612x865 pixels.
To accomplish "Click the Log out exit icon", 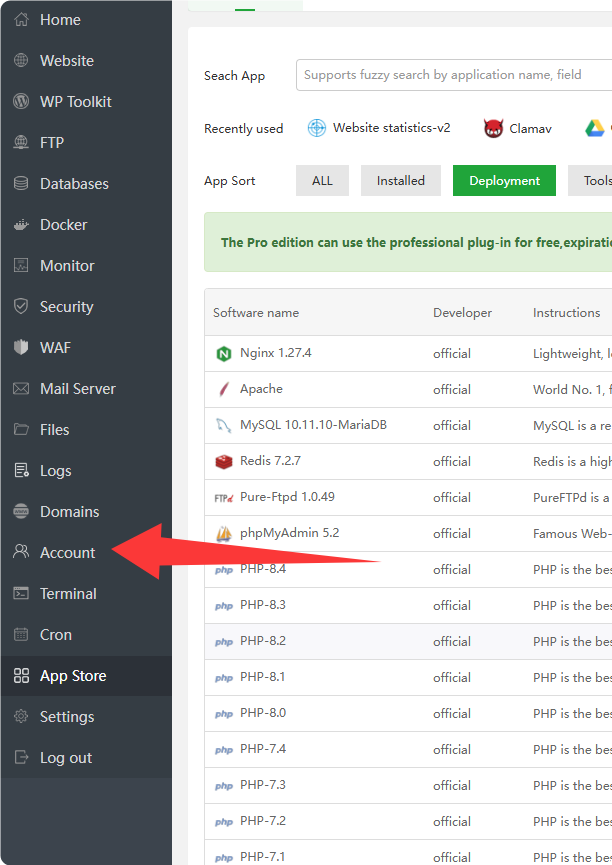I will pyautogui.click(x=21, y=757).
